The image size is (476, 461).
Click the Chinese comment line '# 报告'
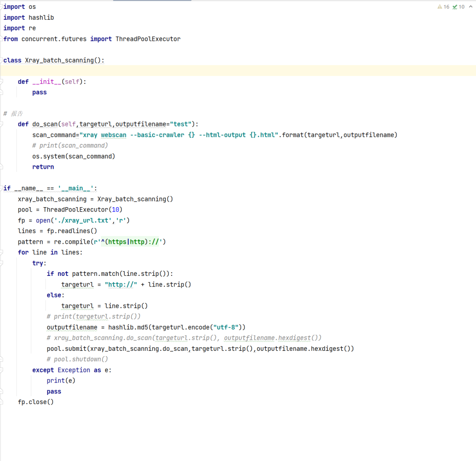tap(13, 114)
